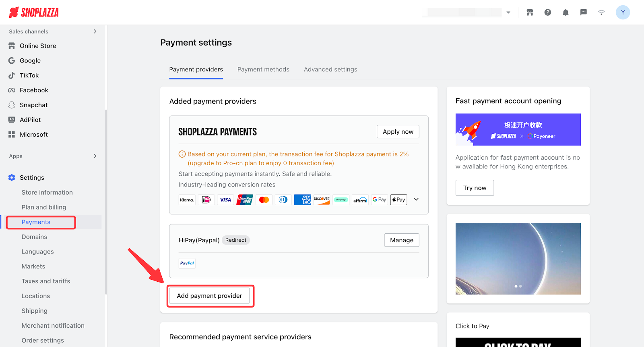
Task: Open the chat messages icon
Action: point(584,12)
